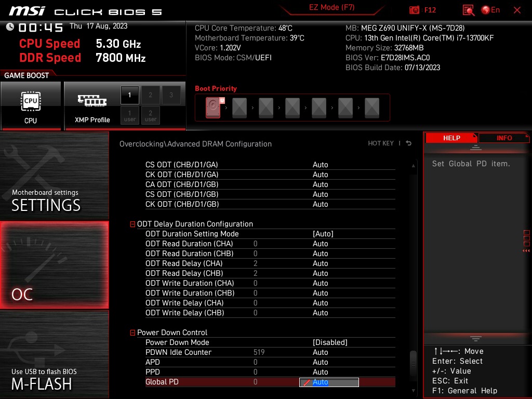The width and height of the screenshot is (532, 399).
Task: Open the M-FLASH BIOS flash section
Action: click(x=54, y=354)
